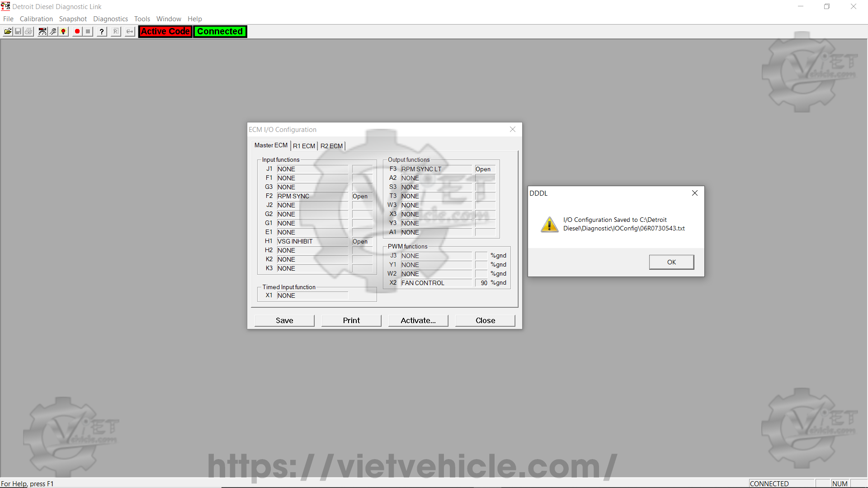868x488 pixels.
Task: Switch to the R2 ECM tab
Action: click(x=331, y=146)
